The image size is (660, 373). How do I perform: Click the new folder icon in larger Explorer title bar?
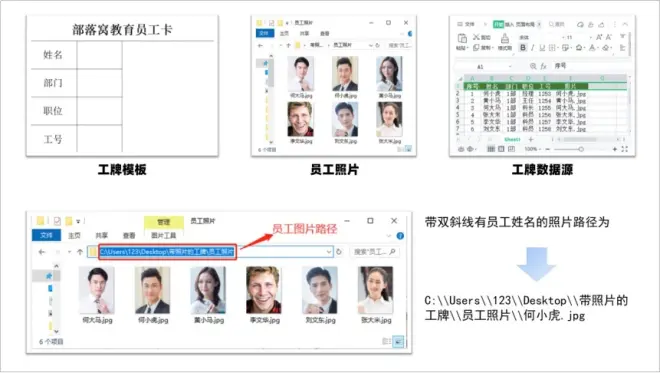tap(69, 221)
